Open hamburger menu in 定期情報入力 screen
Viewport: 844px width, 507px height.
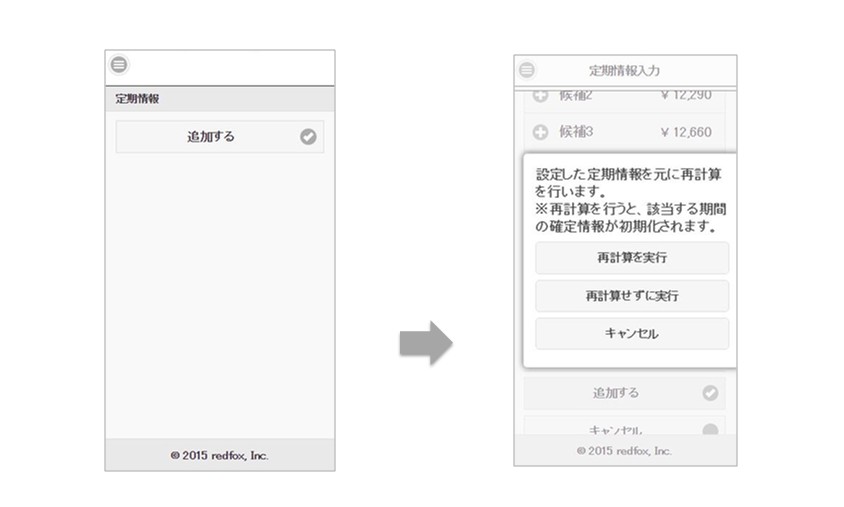[527, 70]
